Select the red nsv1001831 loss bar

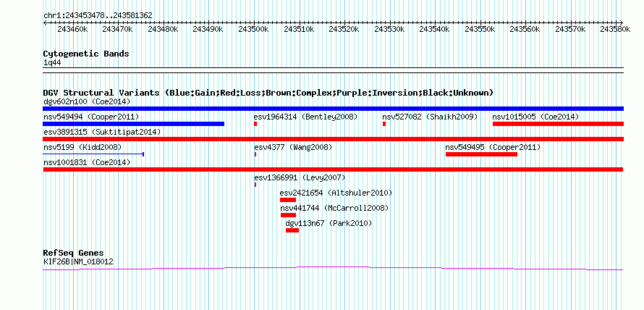[x=333, y=169]
